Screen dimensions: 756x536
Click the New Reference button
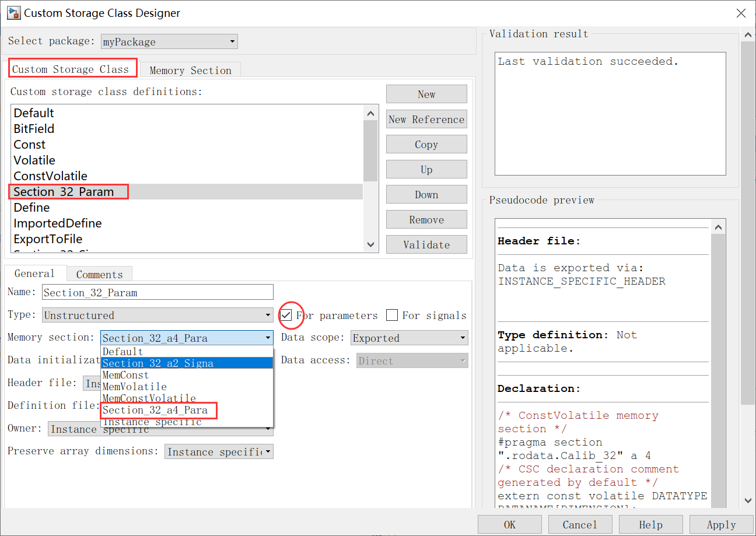pos(426,119)
